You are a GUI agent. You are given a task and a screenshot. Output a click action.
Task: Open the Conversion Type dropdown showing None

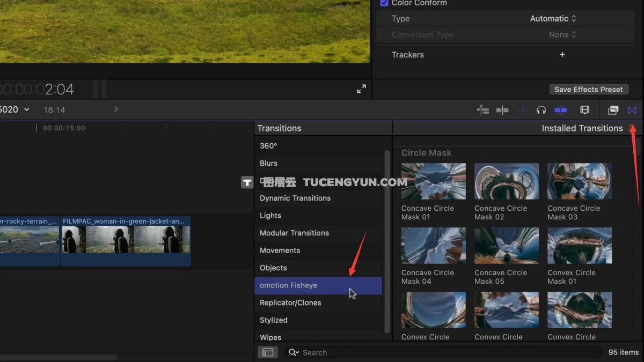pos(562,35)
